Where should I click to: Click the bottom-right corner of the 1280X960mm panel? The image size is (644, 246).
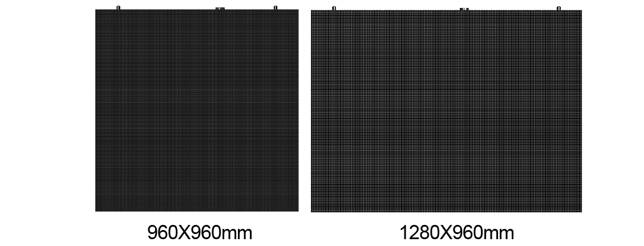click(580, 211)
